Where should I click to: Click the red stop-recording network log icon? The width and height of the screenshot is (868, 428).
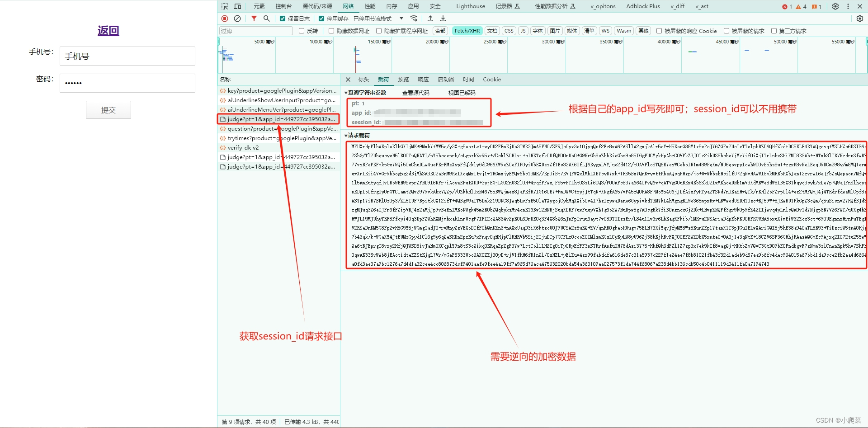pos(225,19)
